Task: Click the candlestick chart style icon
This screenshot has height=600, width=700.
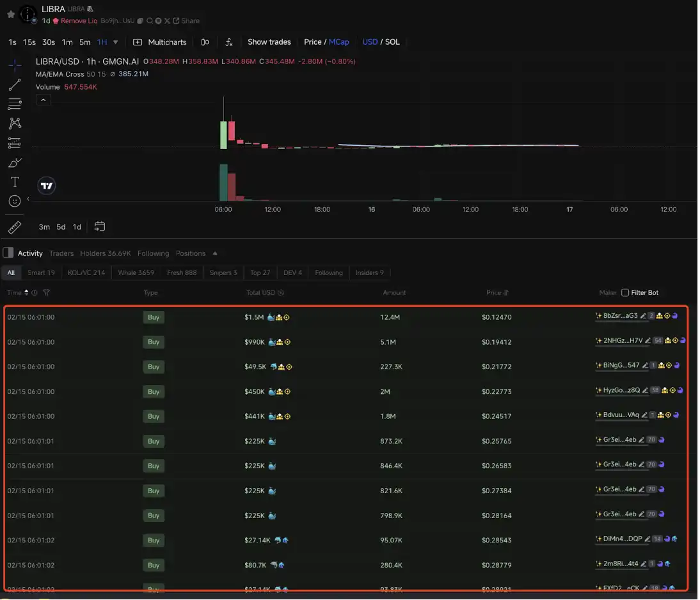Action: point(205,42)
